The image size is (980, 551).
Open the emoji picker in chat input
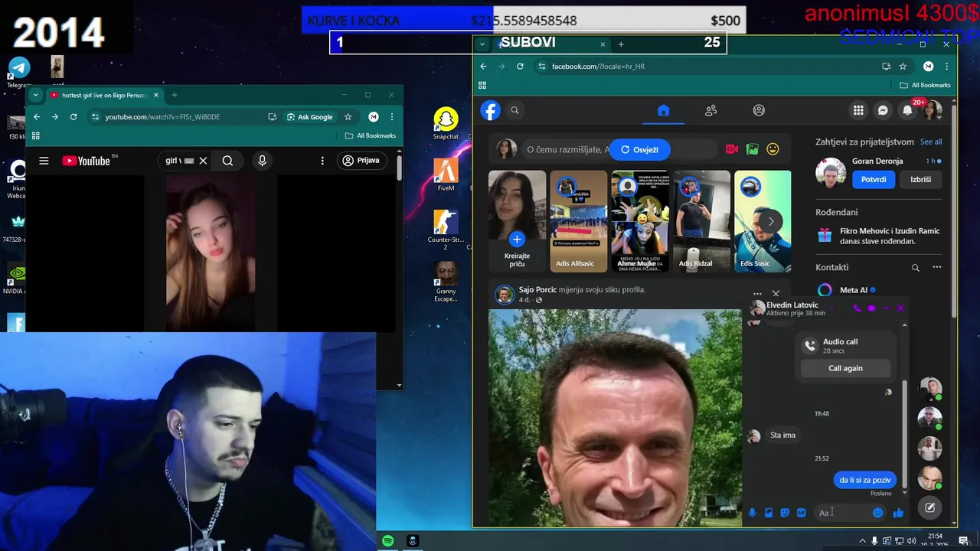tap(877, 513)
